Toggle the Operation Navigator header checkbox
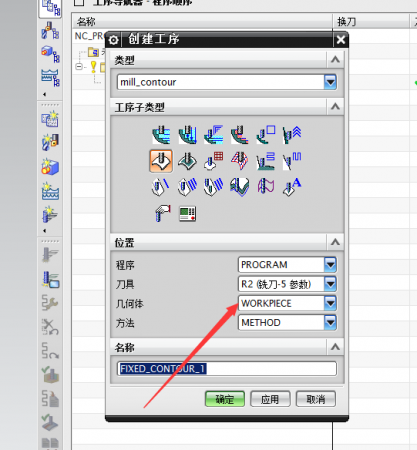 [x=79, y=3]
